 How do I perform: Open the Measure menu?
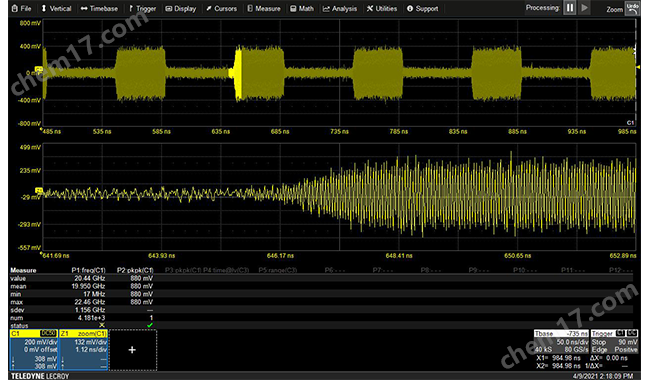click(264, 8)
